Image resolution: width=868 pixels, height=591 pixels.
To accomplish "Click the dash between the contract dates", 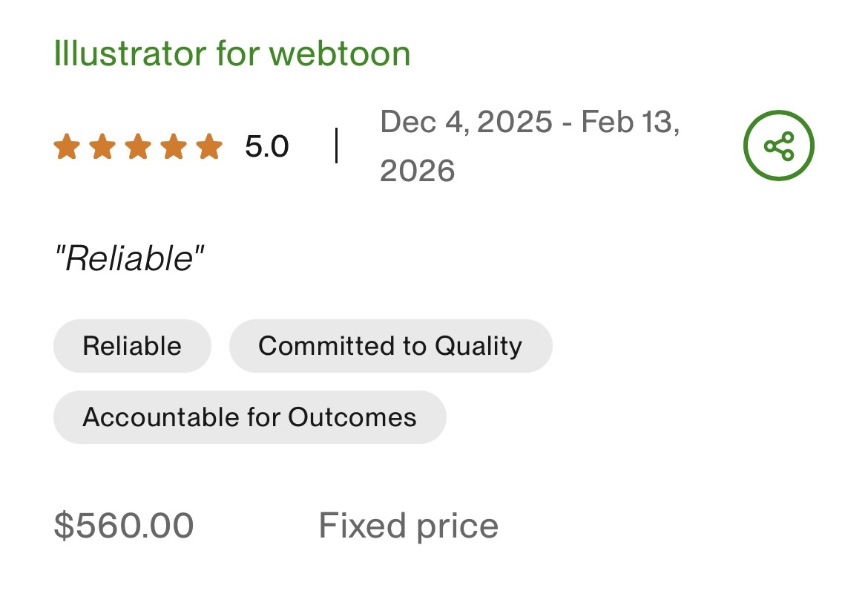I will coord(566,122).
